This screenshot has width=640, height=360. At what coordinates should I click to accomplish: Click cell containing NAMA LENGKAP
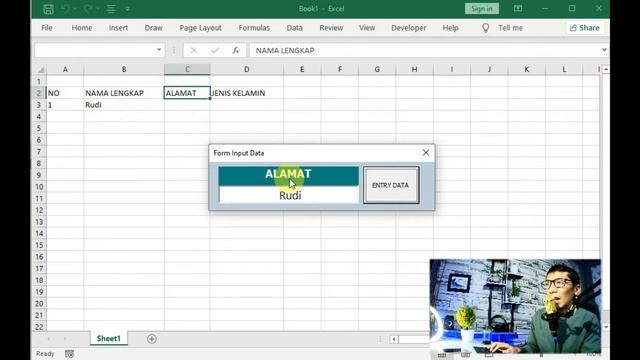(124, 93)
